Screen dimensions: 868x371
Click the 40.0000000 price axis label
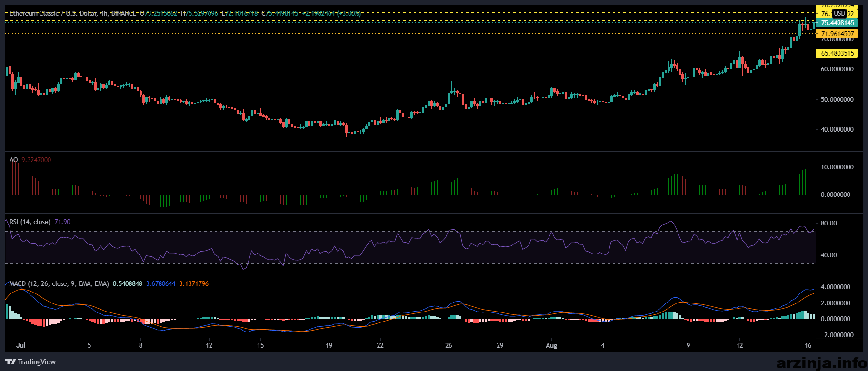coord(837,129)
